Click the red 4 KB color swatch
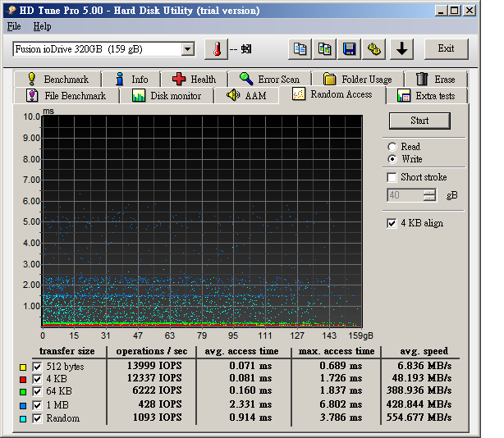The image size is (504, 438). (23, 380)
